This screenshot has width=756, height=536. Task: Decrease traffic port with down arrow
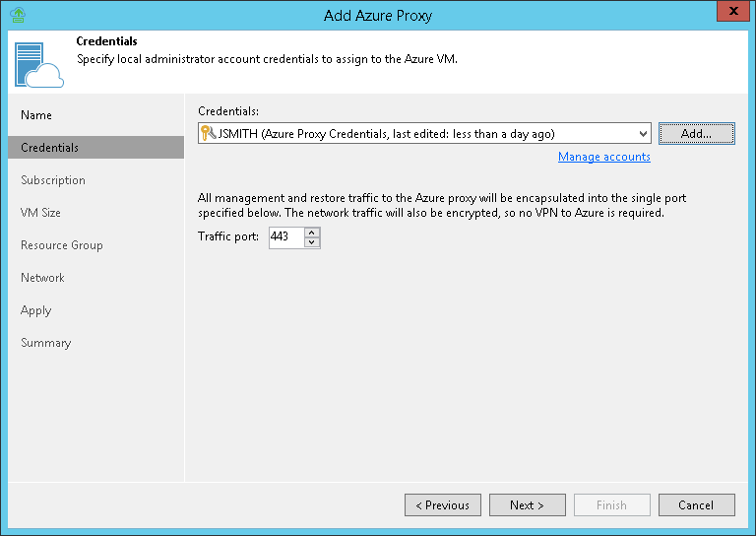point(312,242)
